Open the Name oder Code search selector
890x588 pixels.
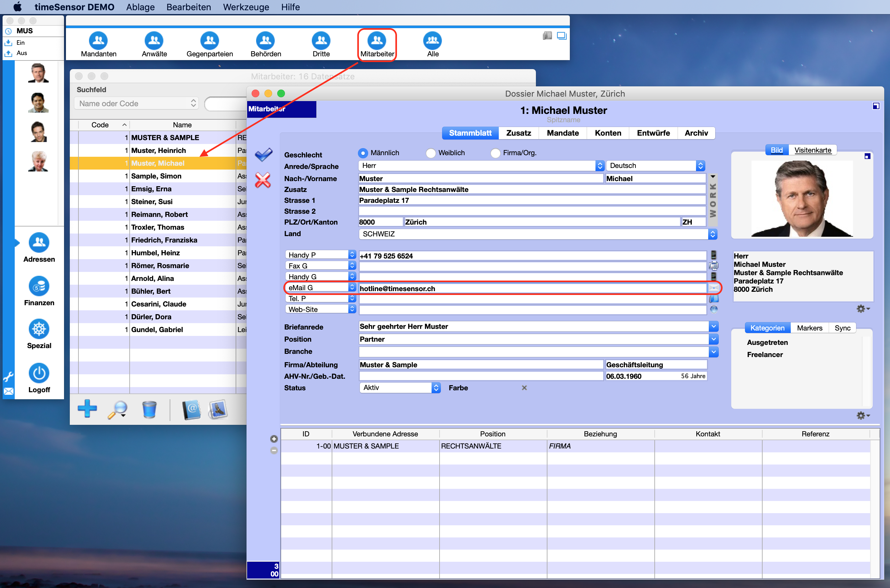click(x=137, y=103)
